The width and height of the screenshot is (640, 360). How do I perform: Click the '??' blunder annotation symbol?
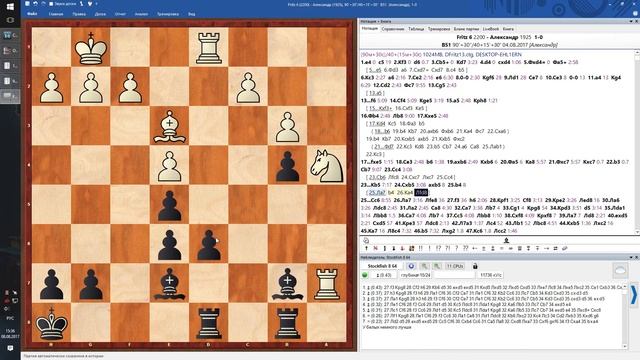466,248
